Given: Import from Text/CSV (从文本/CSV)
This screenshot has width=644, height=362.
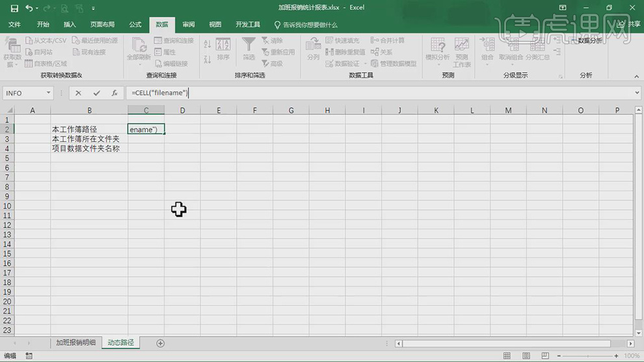Looking at the screenshot, I should pos(46,41).
